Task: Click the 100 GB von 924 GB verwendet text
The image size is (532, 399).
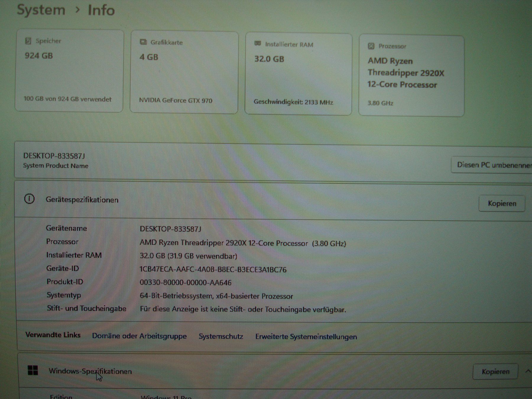Action: (68, 99)
